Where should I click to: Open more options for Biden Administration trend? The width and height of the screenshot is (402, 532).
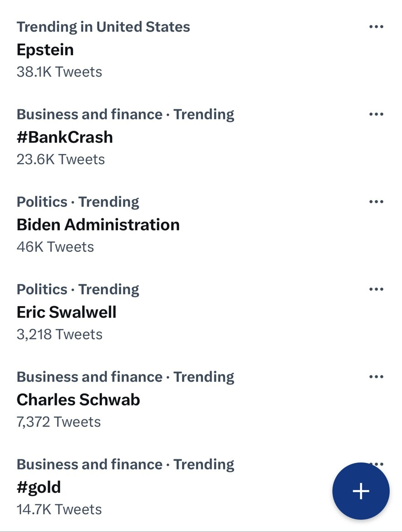click(376, 202)
